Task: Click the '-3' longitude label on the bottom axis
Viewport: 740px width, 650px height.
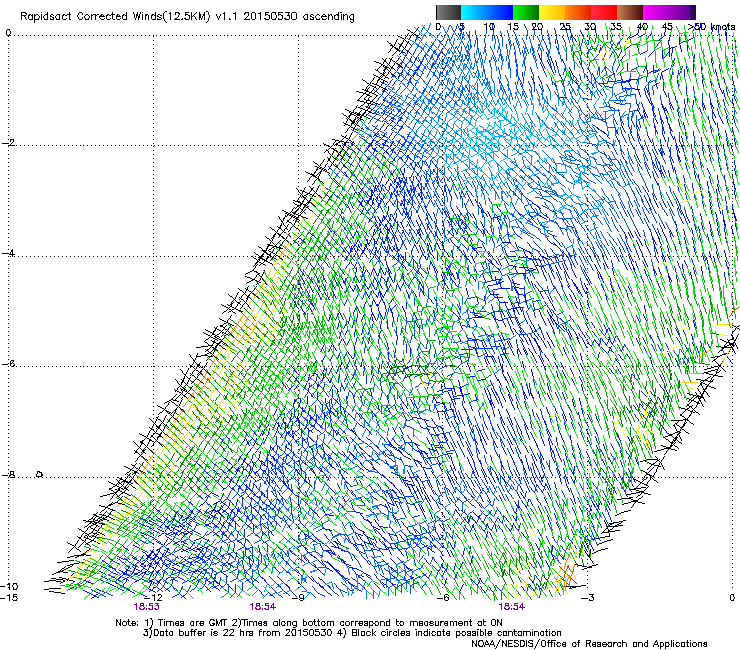Action: pos(588,598)
